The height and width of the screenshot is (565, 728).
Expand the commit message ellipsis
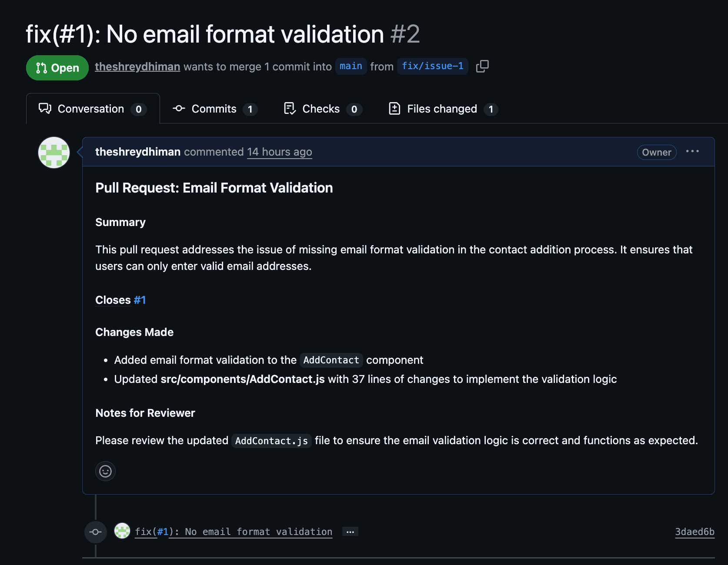350,532
